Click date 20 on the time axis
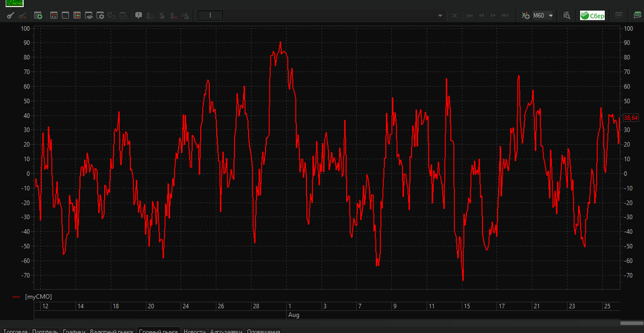The width and height of the screenshot is (644, 333). 151,306
